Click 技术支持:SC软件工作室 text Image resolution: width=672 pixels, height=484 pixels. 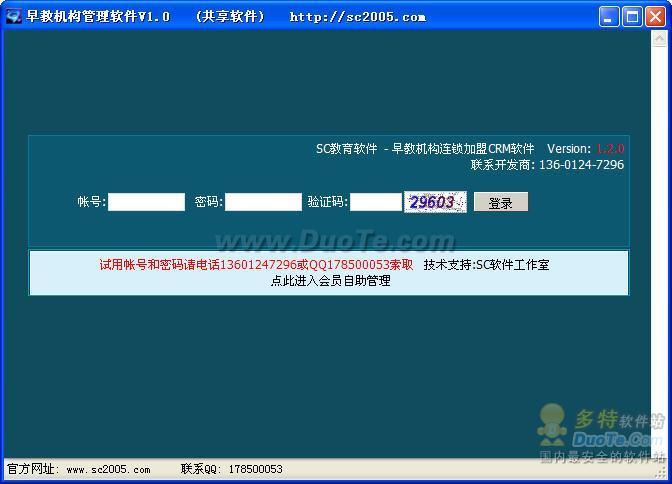pos(486,265)
